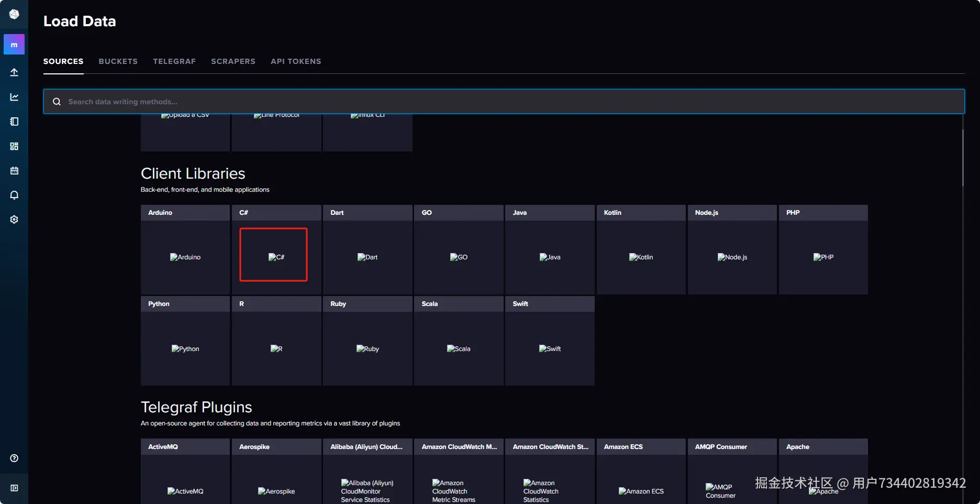
Task: Select the Python client library card
Action: tap(185, 341)
